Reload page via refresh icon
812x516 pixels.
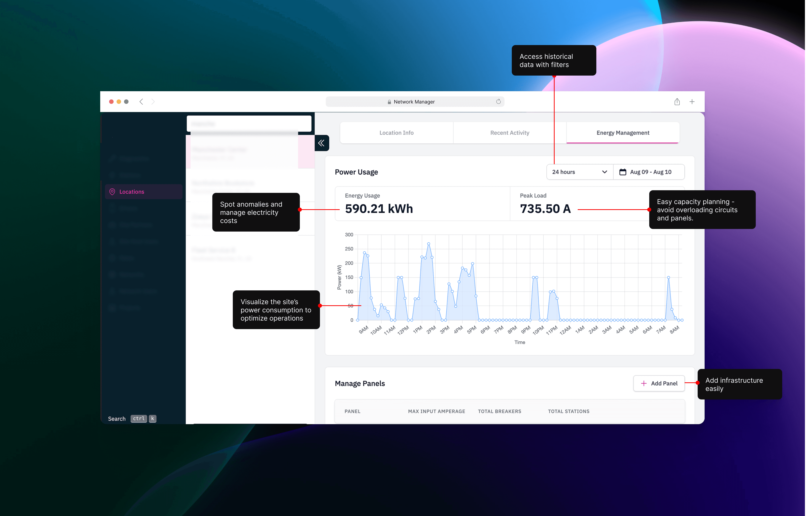pyautogui.click(x=498, y=101)
